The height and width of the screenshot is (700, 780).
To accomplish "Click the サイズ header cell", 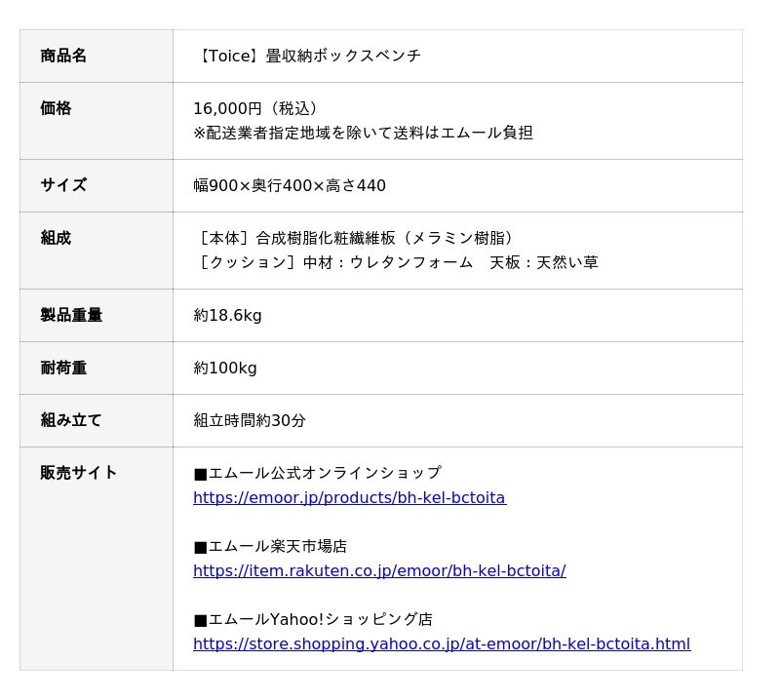I will click(x=97, y=185).
